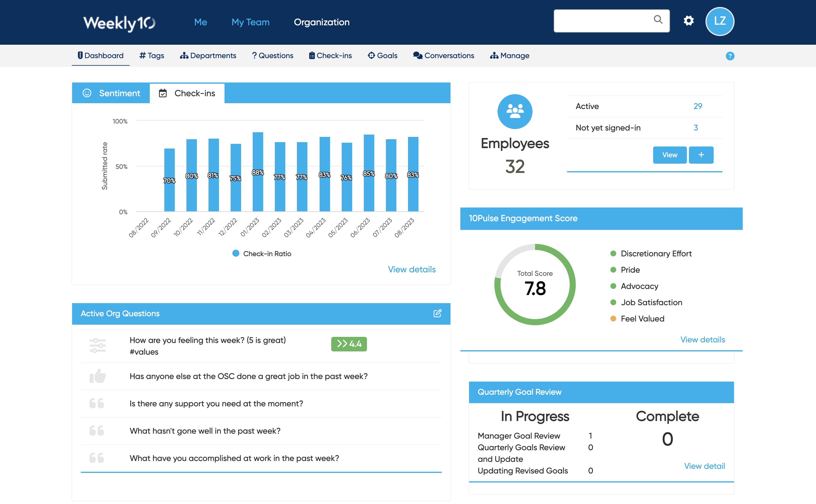Open the My Team section

[x=250, y=22]
